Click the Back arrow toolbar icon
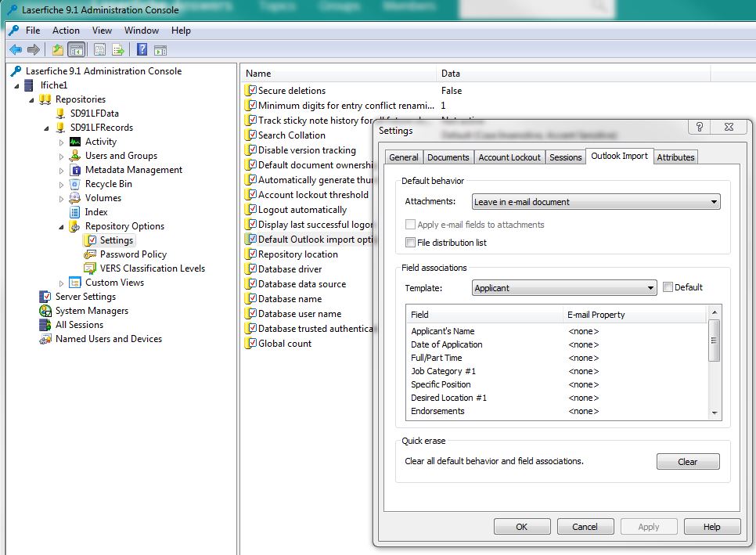The width and height of the screenshot is (756, 555). pyautogui.click(x=16, y=49)
